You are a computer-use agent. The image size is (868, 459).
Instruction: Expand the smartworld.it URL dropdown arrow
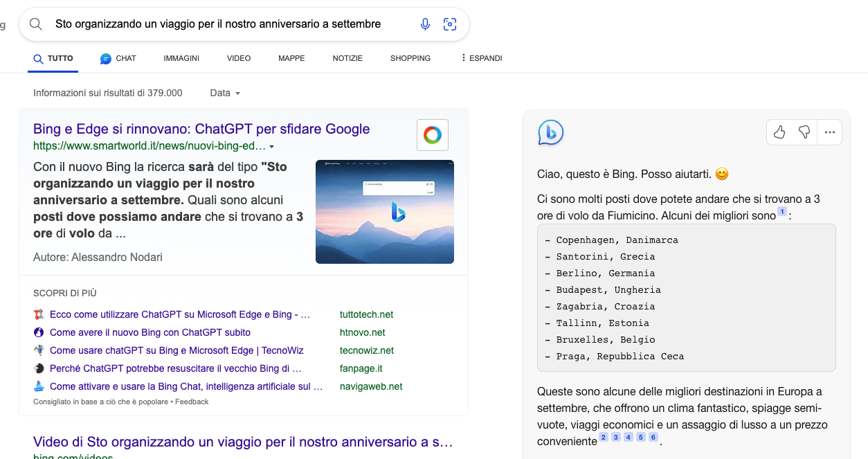(272, 147)
